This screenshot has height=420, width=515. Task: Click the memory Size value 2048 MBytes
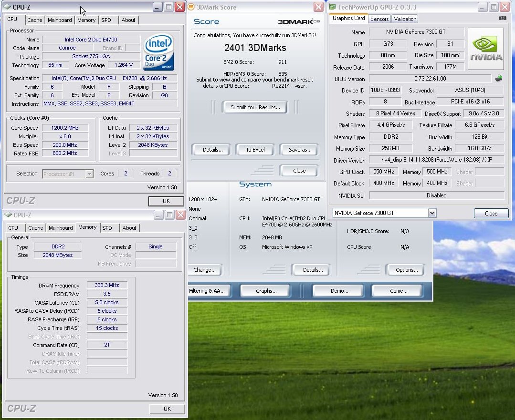57,255
